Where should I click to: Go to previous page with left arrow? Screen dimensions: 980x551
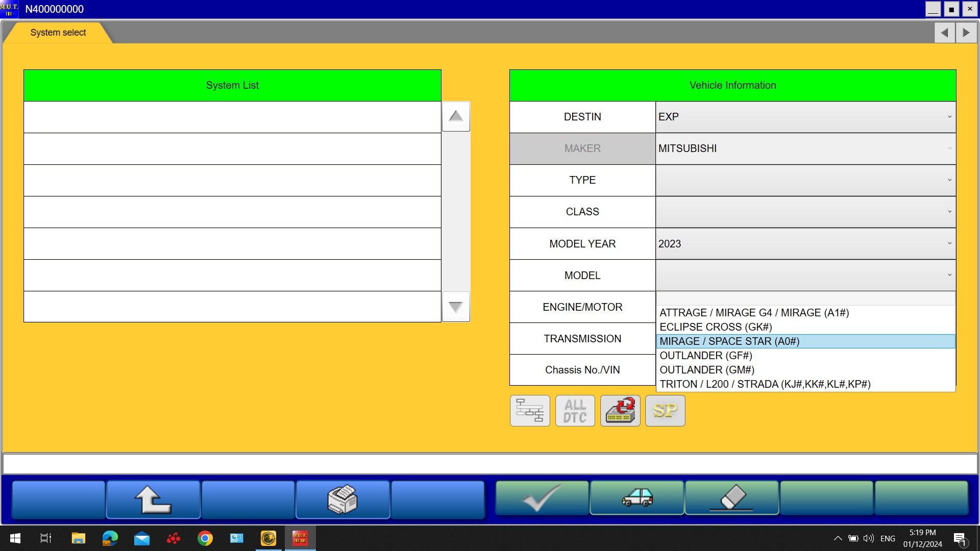click(x=945, y=33)
